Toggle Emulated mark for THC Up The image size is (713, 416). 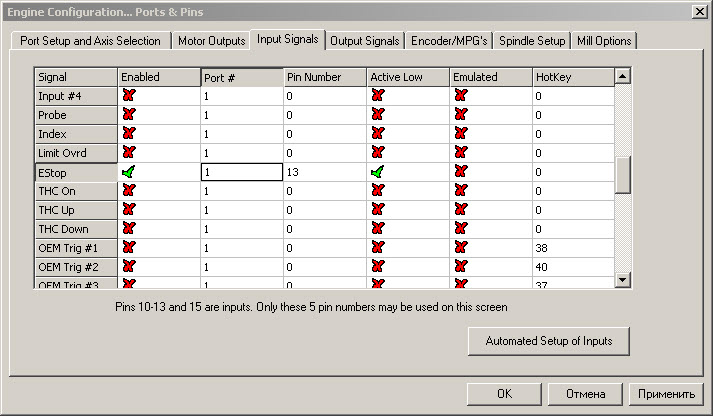coord(461,210)
